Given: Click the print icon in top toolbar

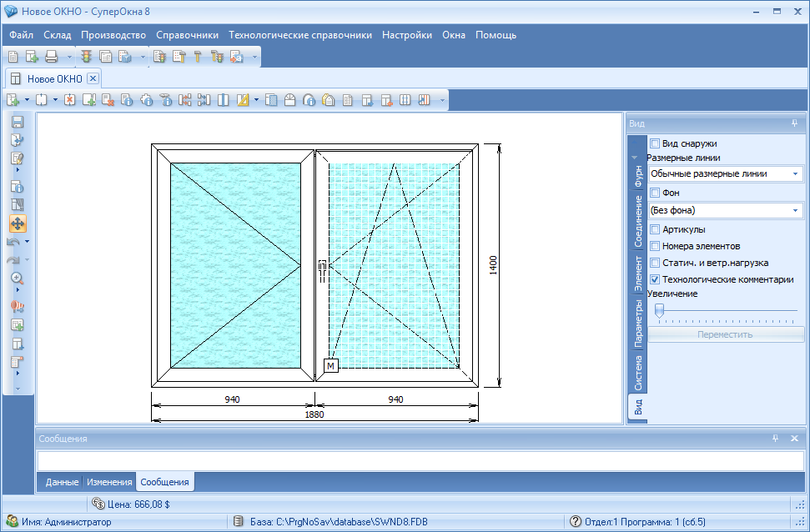Looking at the screenshot, I should pyautogui.click(x=51, y=57).
